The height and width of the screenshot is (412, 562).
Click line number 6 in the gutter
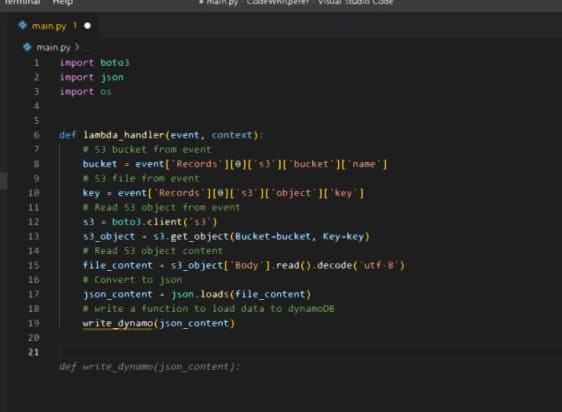point(36,135)
